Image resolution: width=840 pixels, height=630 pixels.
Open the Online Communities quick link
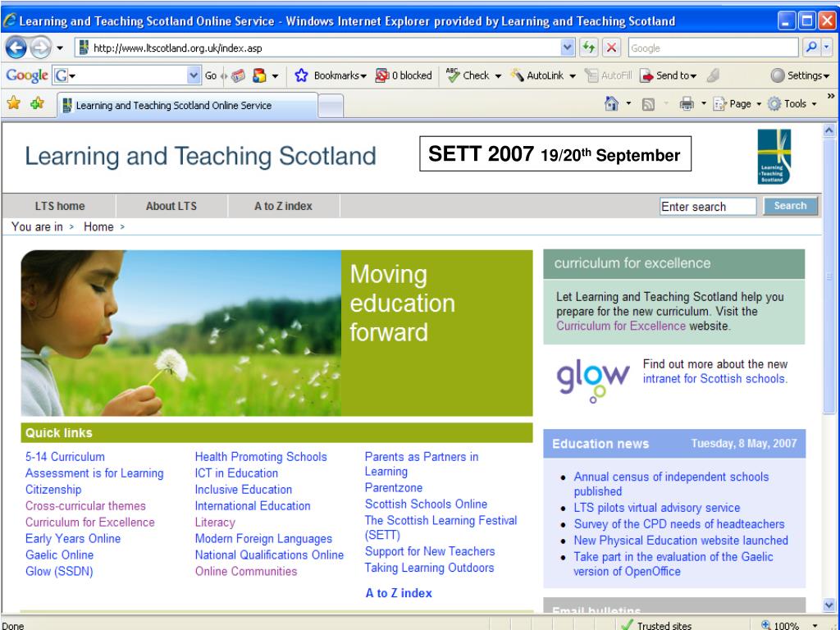246,572
